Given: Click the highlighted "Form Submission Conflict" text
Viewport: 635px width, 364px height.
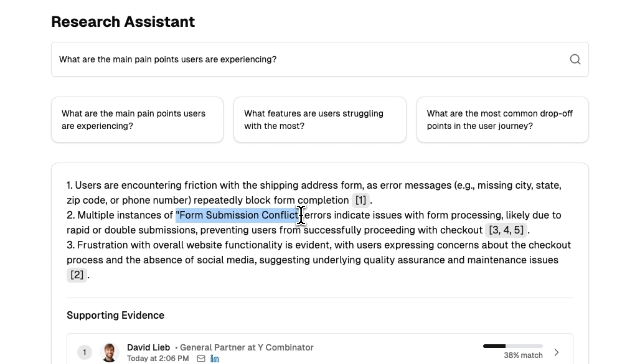Looking at the screenshot, I should pos(238,215).
